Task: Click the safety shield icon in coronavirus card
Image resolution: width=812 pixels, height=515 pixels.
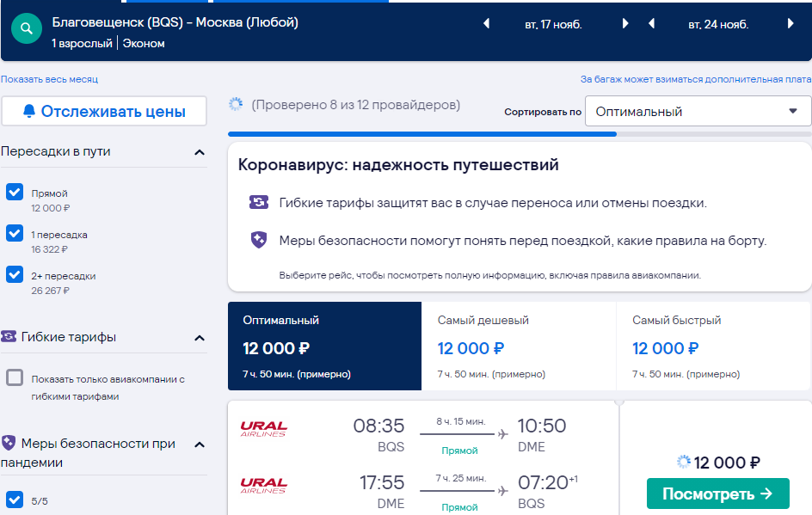Action: (x=259, y=240)
